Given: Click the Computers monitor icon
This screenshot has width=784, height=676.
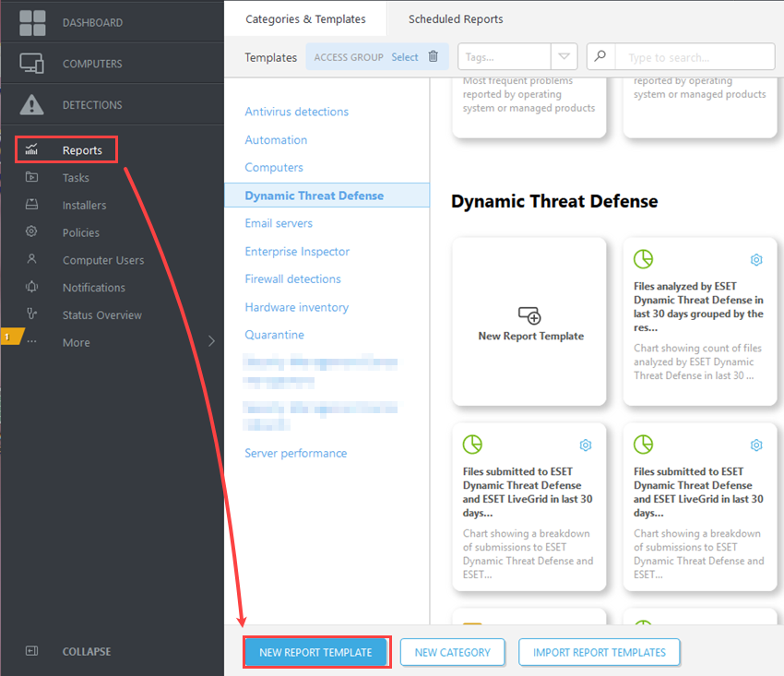Looking at the screenshot, I should (x=31, y=64).
